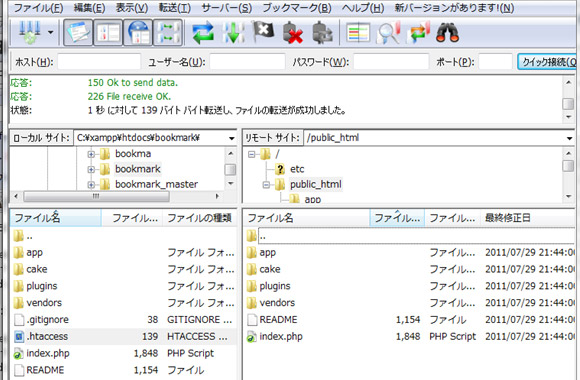
Task: Select the etc folder in remote tree
Action: tap(297, 169)
